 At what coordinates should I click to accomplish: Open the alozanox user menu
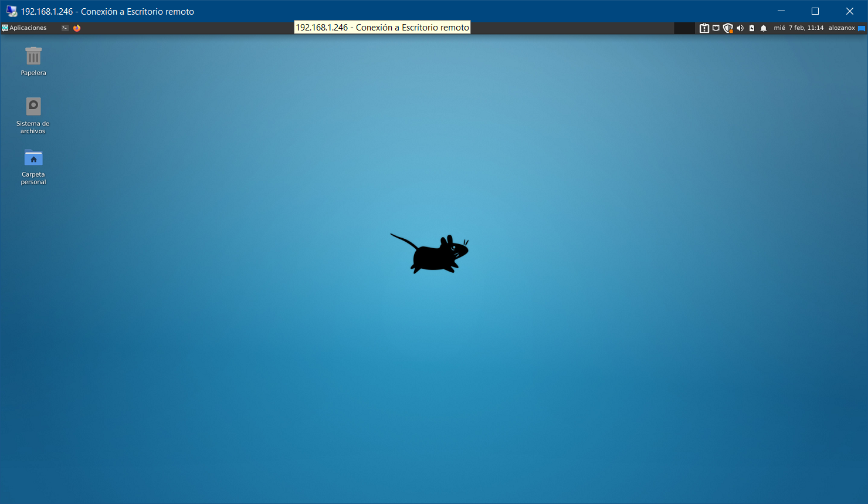pos(842,28)
